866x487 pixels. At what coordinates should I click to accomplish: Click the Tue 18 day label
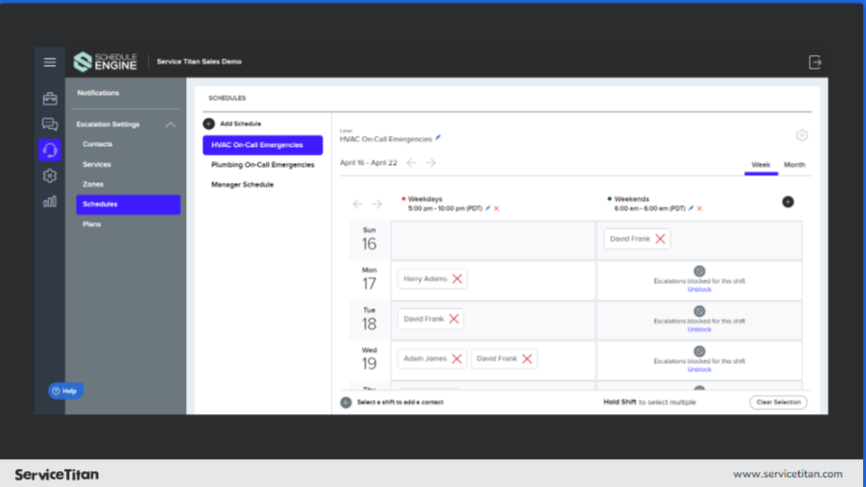click(x=369, y=320)
